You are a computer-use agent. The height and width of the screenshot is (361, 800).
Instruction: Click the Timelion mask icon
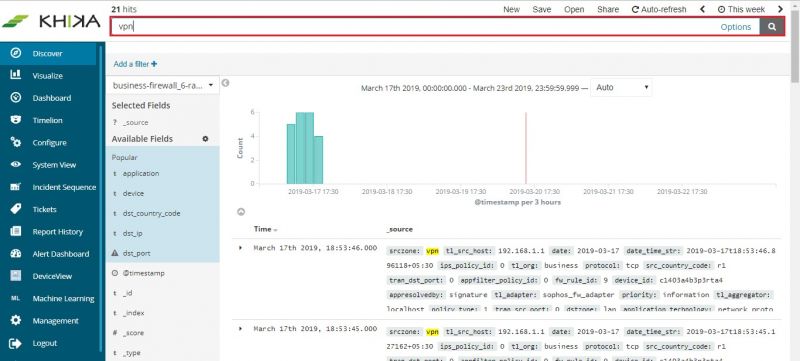[x=16, y=120]
